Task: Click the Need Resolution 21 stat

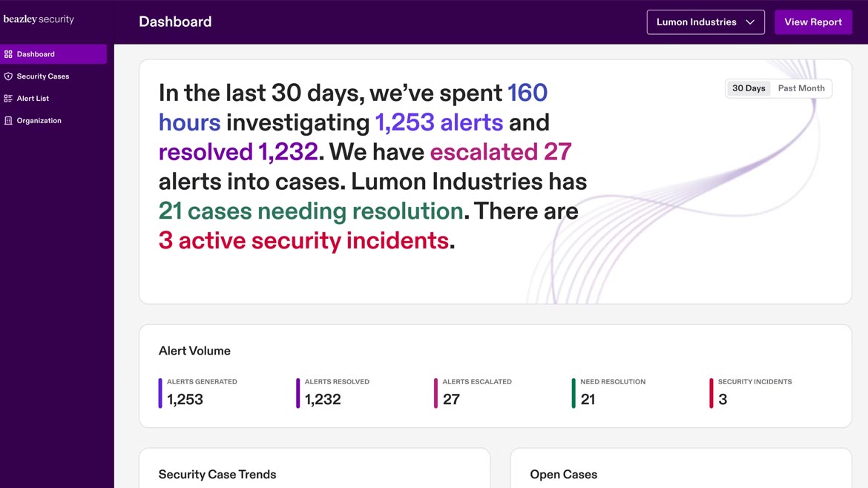Action: 588,399
